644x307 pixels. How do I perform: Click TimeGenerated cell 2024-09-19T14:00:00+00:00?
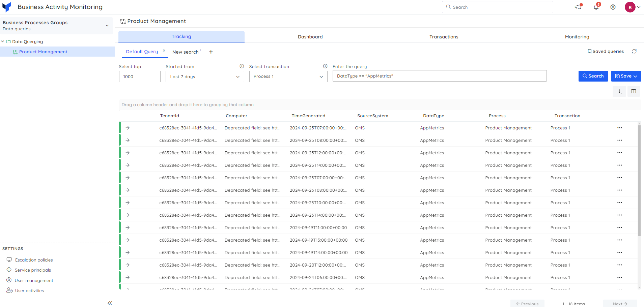click(x=318, y=252)
